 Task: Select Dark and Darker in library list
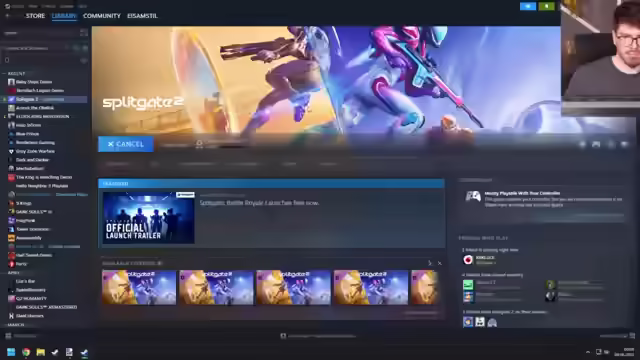point(32,160)
